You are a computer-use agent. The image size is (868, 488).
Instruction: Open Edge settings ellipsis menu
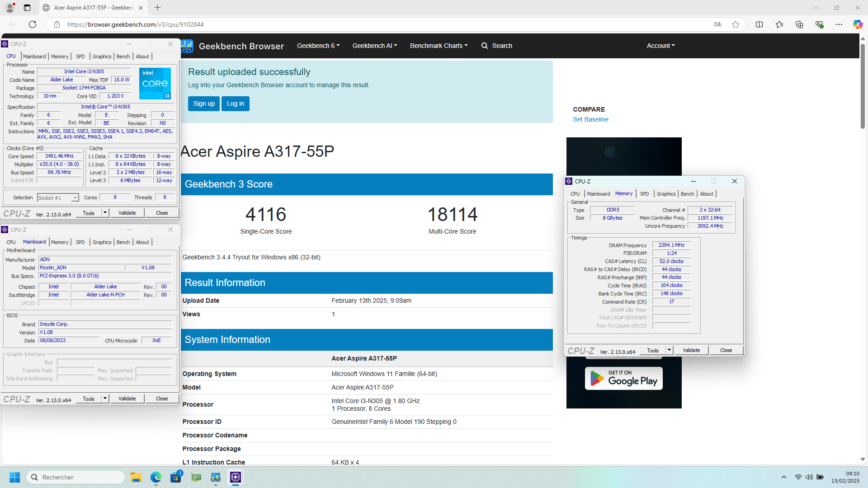coord(839,24)
